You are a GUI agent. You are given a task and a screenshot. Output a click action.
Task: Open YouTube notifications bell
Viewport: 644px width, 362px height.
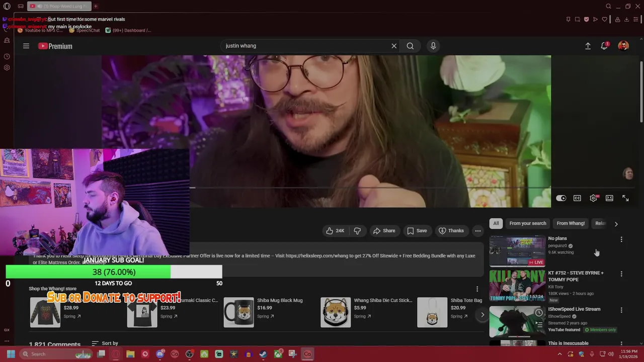604,46
